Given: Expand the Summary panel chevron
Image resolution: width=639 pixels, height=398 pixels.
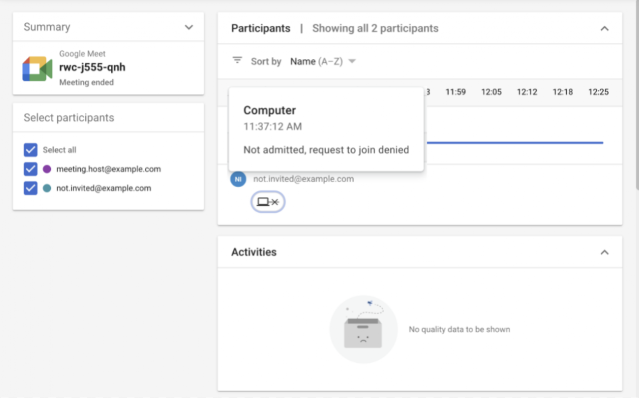Looking at the screenshot, I should [189, 27].
